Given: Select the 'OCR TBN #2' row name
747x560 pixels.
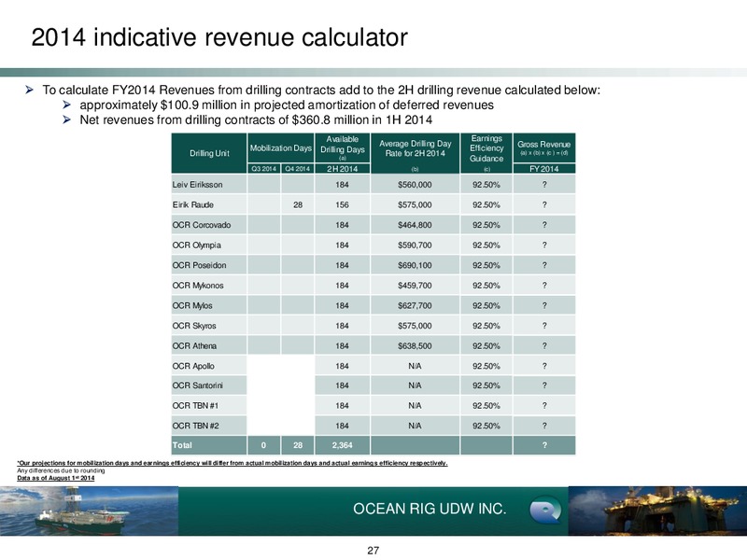Looking at the screenshot, I should (x=195, y=426).
